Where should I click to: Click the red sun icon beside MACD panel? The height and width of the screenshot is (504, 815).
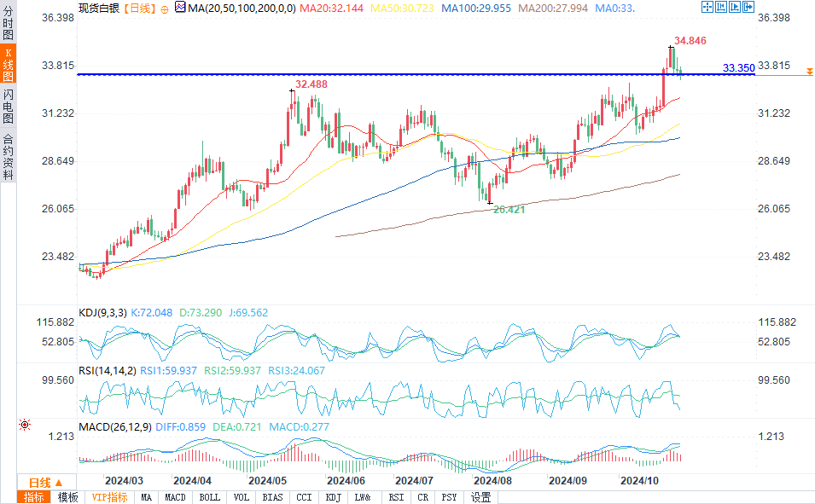tap(25, 424)
